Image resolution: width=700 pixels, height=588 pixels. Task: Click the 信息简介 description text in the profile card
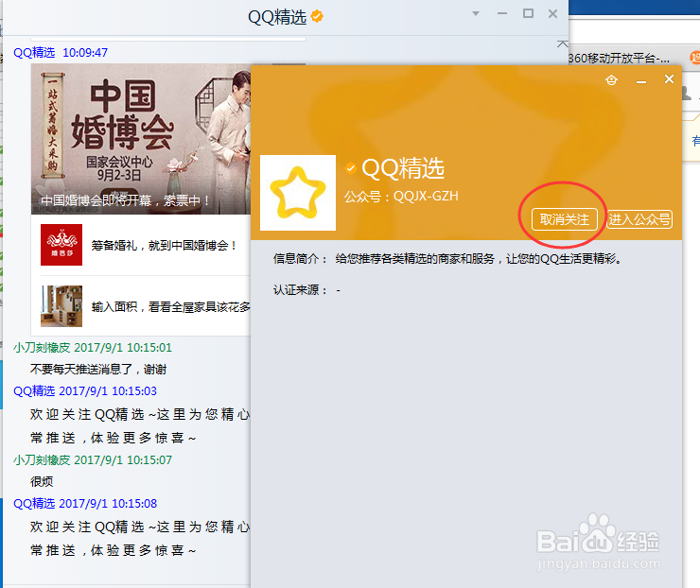(479, 259)
